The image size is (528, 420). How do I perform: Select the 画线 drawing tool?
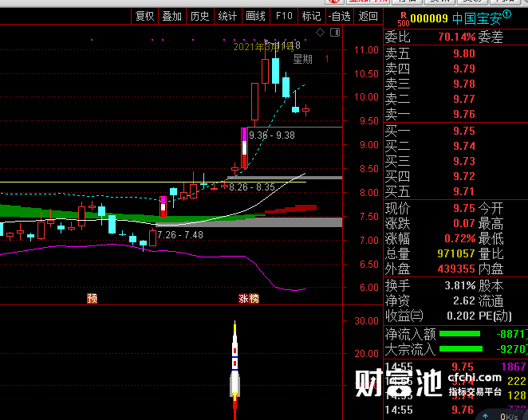point(255,16)
